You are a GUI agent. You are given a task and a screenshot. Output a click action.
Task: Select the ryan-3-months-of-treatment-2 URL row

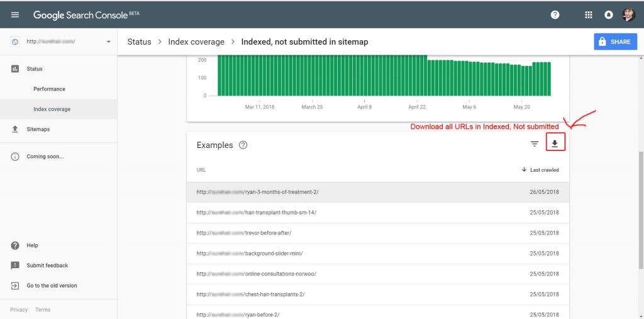[378, 192]
